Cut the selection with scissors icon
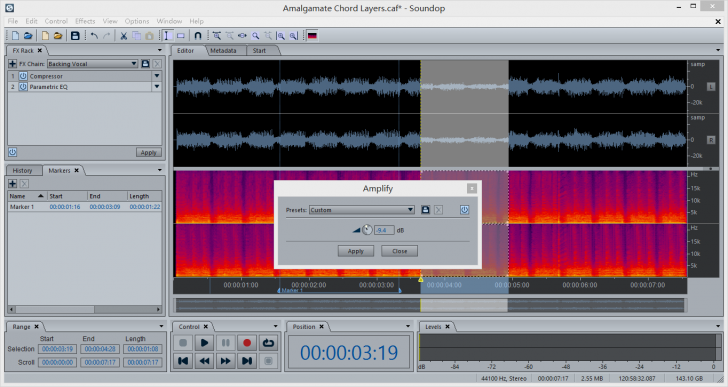 (124, 36)
